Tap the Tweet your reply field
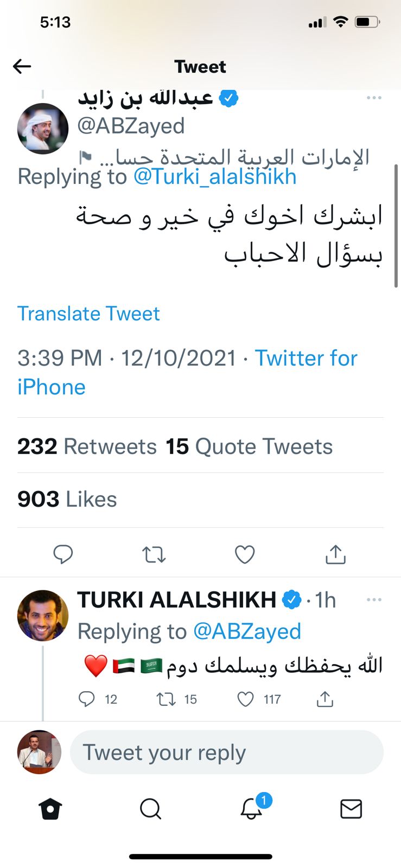The width and height of the screenshot is (401, 868). [x=227, y=752]
